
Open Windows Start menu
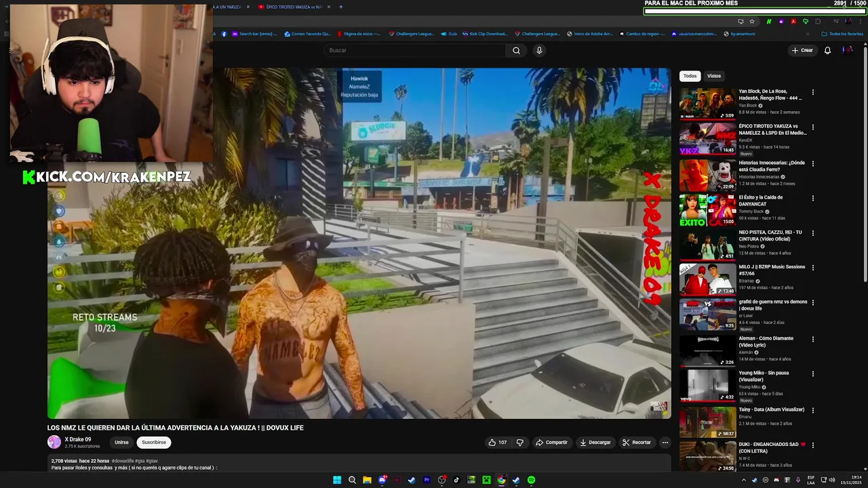(x=337, y=480)
